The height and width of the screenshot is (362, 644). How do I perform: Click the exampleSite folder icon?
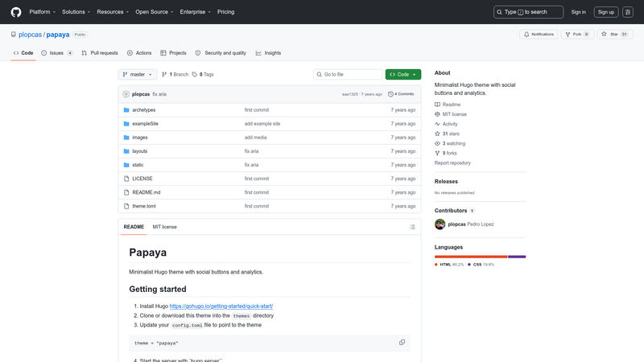[126, 124]
